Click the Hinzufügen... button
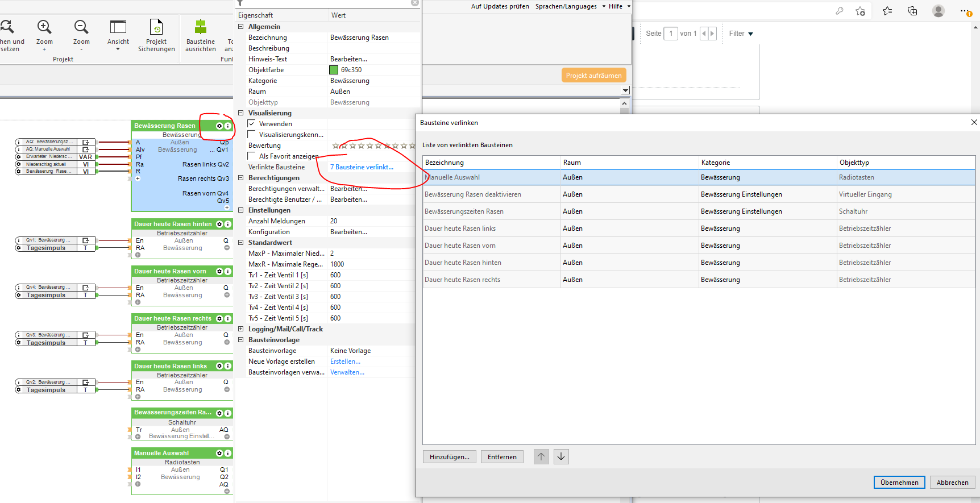 tap(449, 457)
